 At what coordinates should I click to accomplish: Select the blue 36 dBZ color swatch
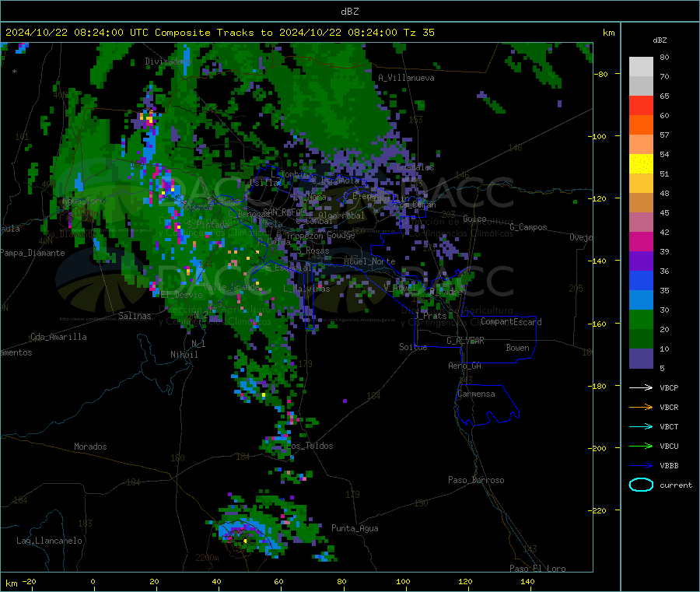[641, 280]
